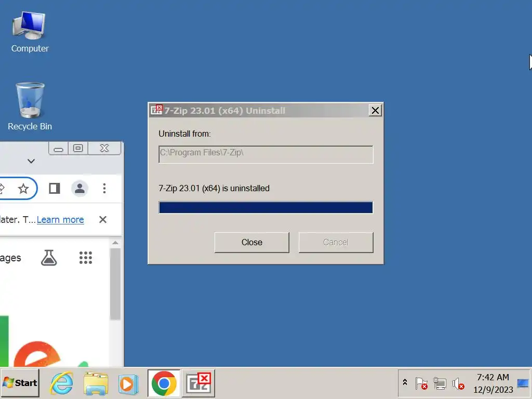
Task: Open volume speaker tray icon
Action: click(458, 383)
